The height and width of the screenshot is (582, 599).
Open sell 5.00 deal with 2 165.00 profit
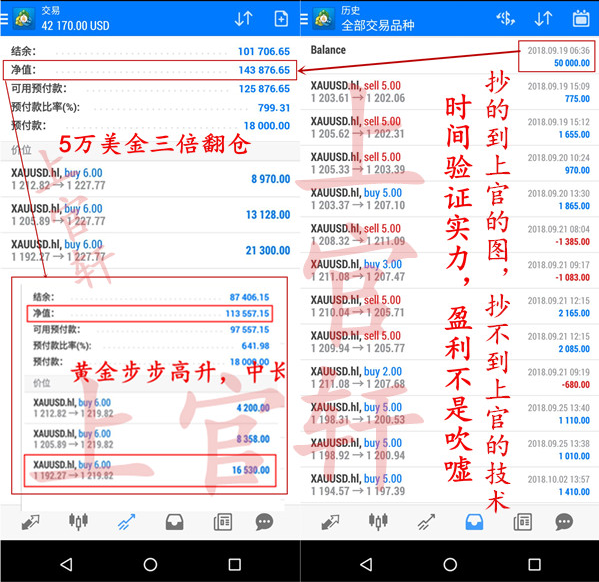tap(450, 306)
